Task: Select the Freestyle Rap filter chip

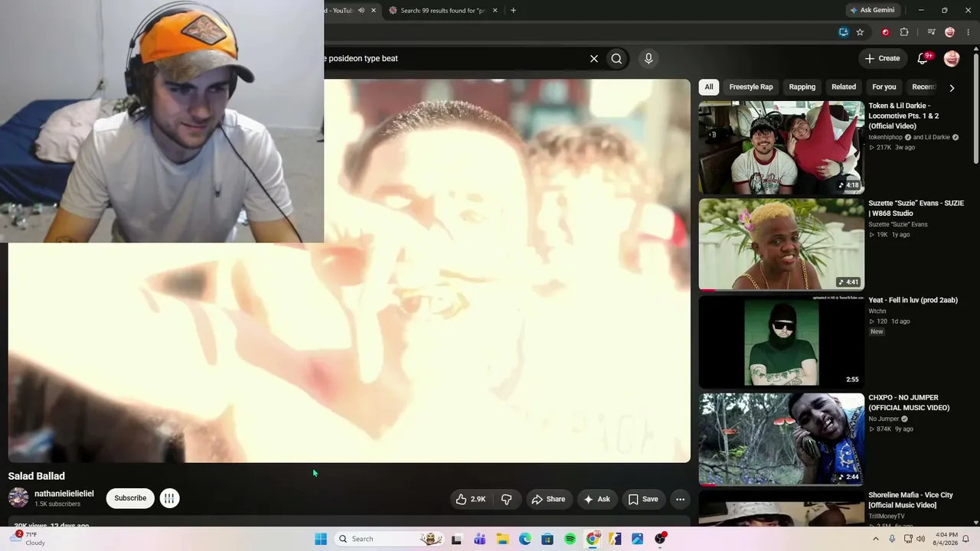Action: click(x=751, y=87)
